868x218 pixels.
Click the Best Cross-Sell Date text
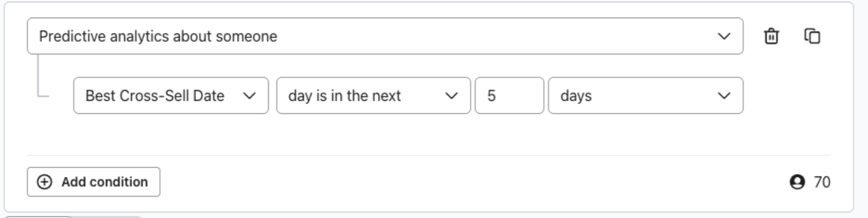point(155,96)
